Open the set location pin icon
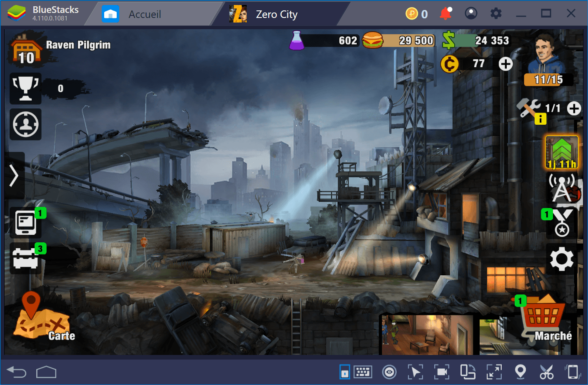Screen dimensions: 588x385 pos(520,372)
